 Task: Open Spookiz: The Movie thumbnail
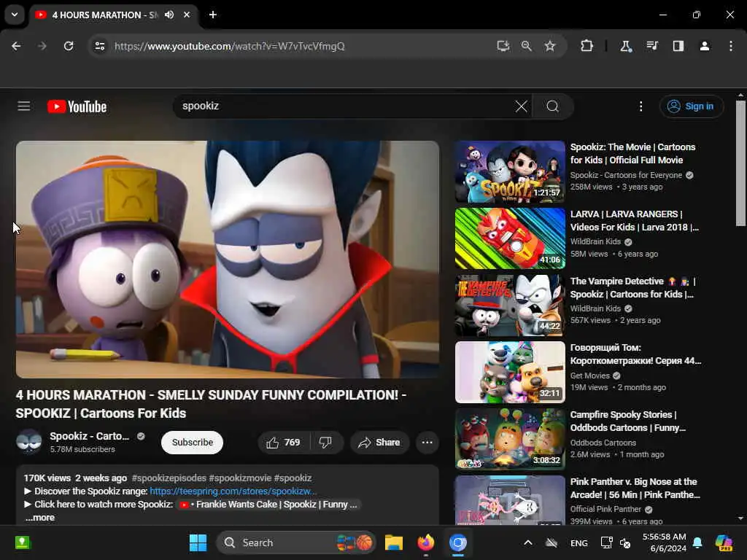pos(510,172)
